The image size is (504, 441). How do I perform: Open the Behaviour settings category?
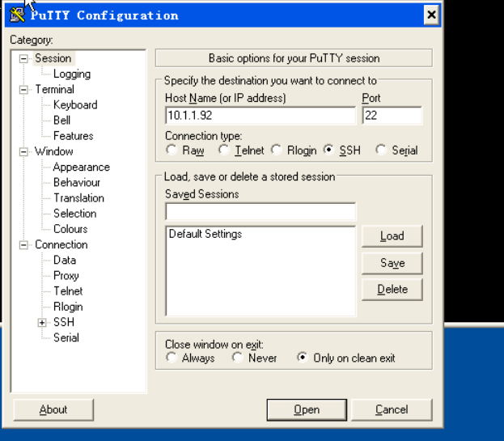77,182
